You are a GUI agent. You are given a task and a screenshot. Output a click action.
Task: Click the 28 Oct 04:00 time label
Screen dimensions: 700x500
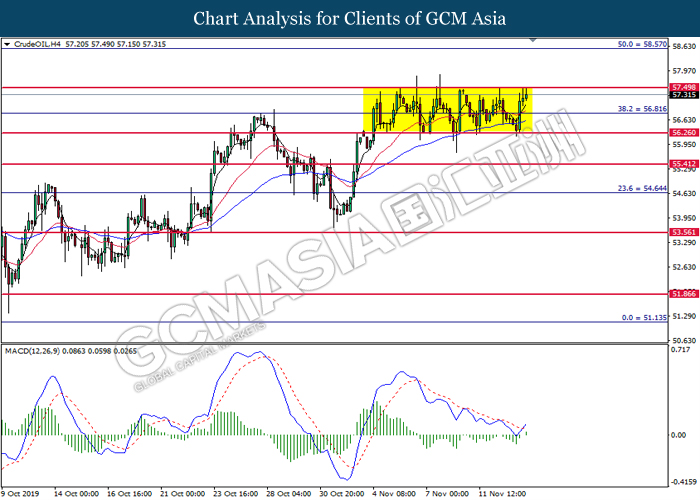pos(289,494)
